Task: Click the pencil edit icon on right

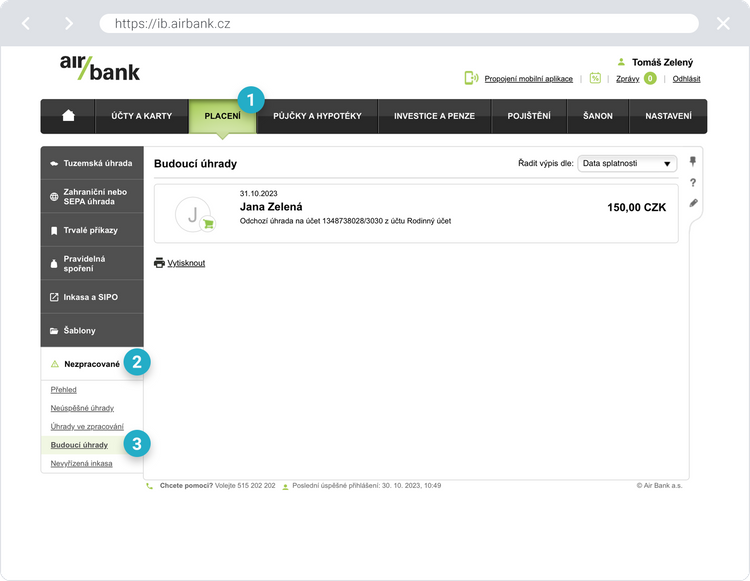Action: tap(693, 203)
